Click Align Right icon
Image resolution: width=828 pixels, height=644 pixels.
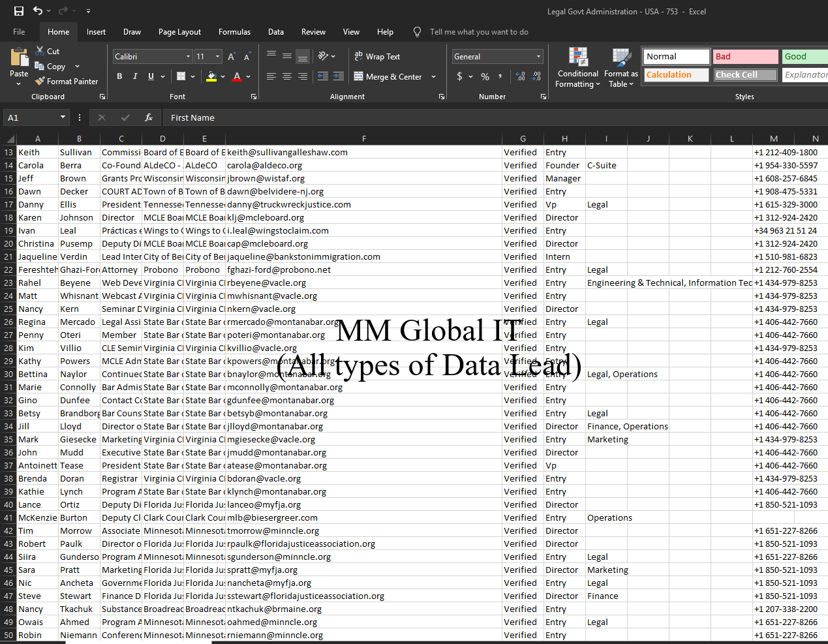[303, 76]
